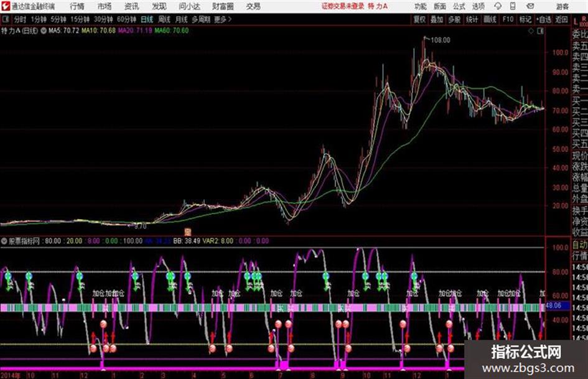
Task: Click the 定 marker below the chart
Action: point(188,232)
